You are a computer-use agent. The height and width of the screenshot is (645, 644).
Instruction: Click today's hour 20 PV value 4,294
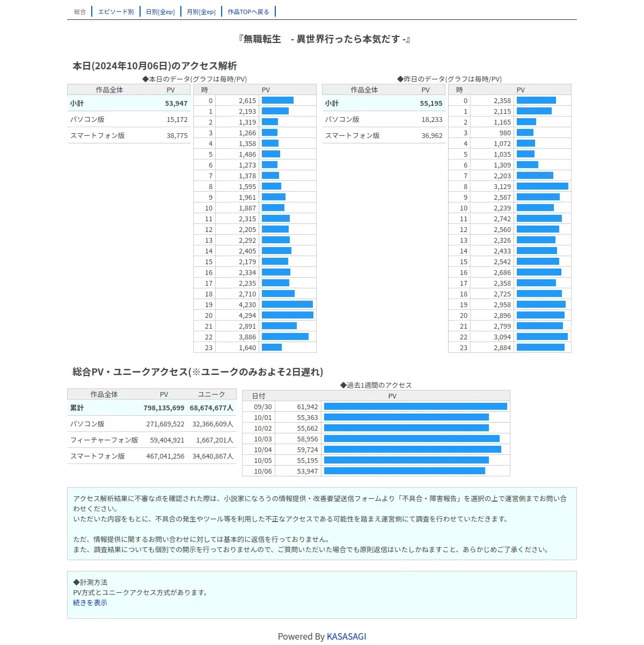pyautogui.click(x=247, y=316)
